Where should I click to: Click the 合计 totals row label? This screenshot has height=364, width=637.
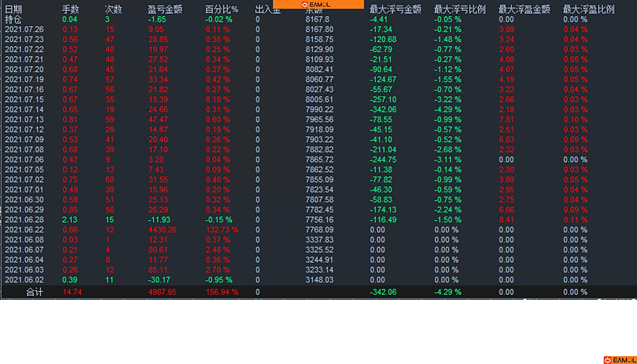(34, 292)
